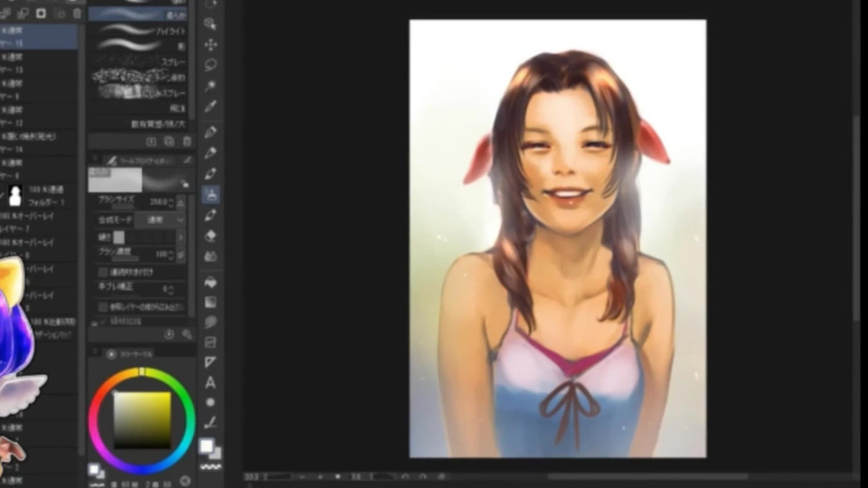Click the duplicate sub tool icon
Viewport: 868px width, 488px height.
click(x=169, y=142)
